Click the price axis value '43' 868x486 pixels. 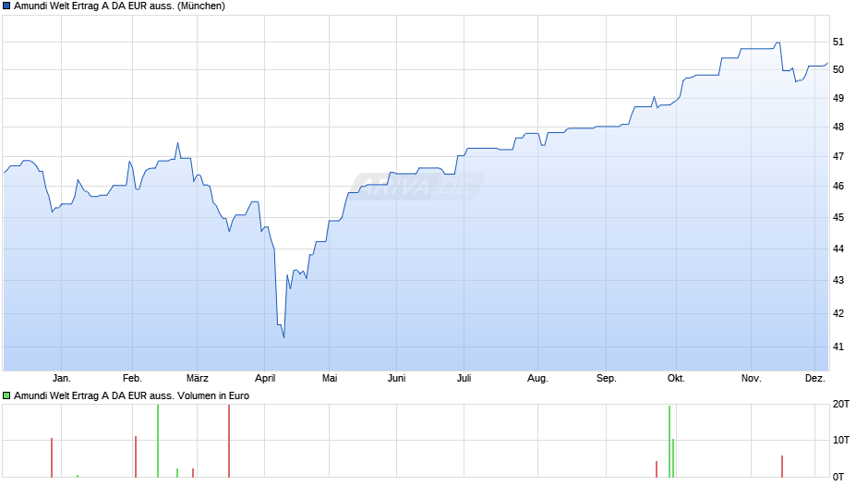tap(838, 280)
